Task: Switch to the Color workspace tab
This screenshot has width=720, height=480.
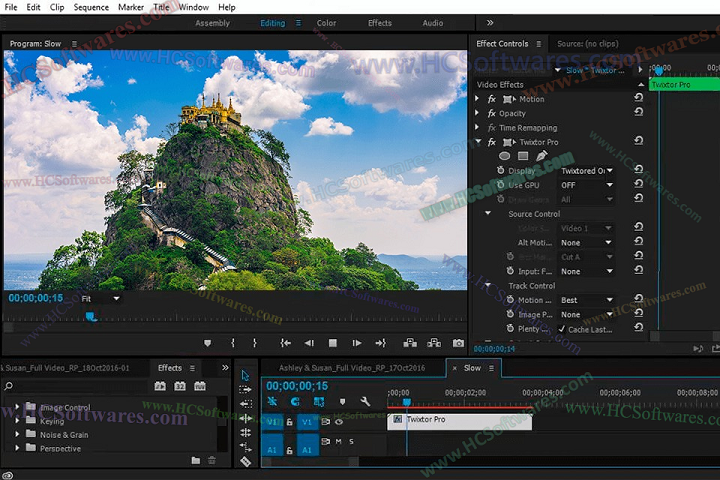Action: click(326, 23)
